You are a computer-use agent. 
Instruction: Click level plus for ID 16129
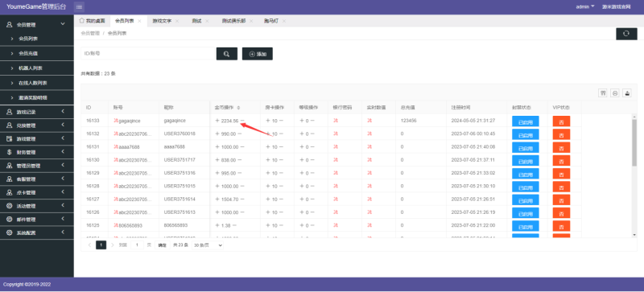[301, 173]
